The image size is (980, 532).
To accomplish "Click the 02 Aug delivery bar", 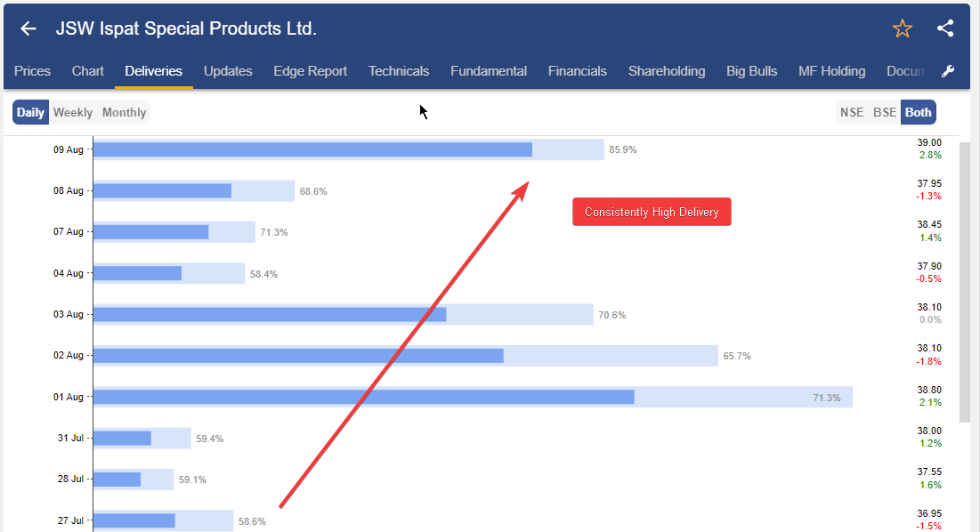I will pos(406,356).
